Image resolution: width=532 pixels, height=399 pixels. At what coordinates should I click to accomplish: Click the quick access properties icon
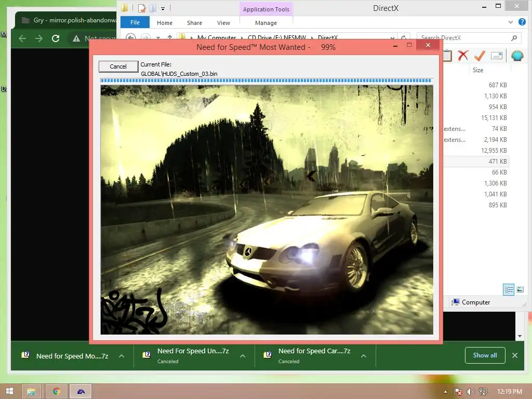tap(142, 8)
